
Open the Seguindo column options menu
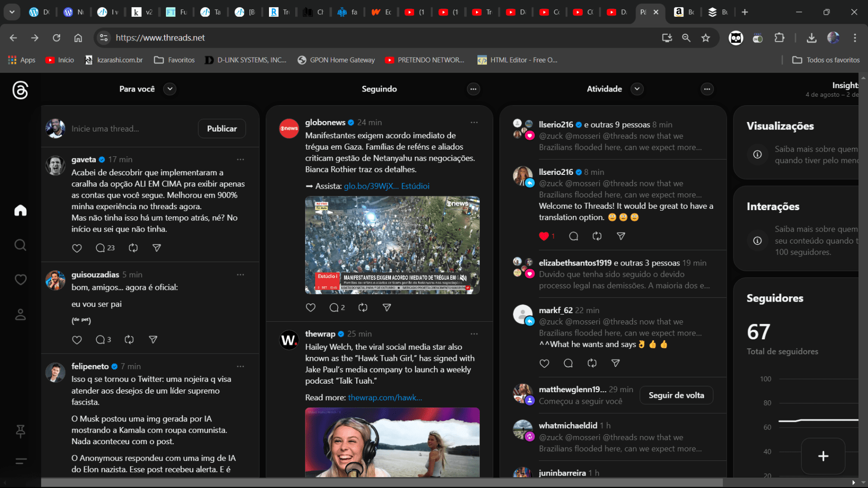[473, 89]
